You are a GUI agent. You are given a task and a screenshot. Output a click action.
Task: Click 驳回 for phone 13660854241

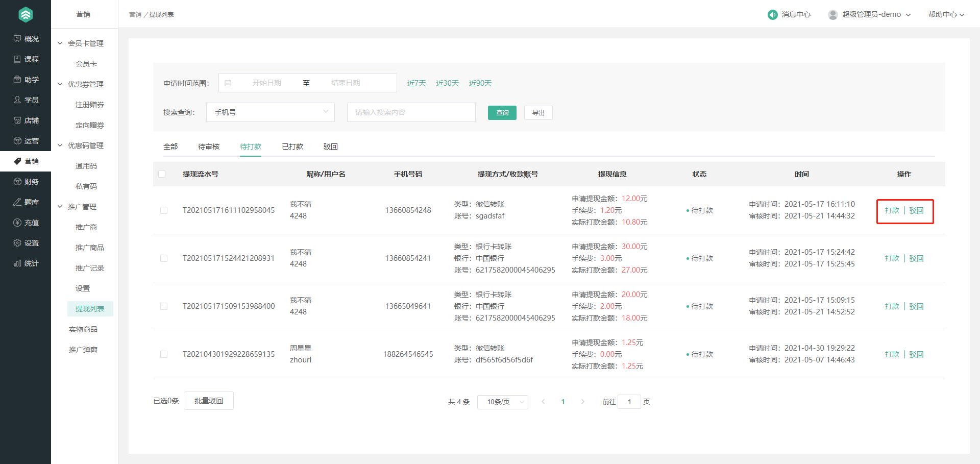click(x=917, y=258)
